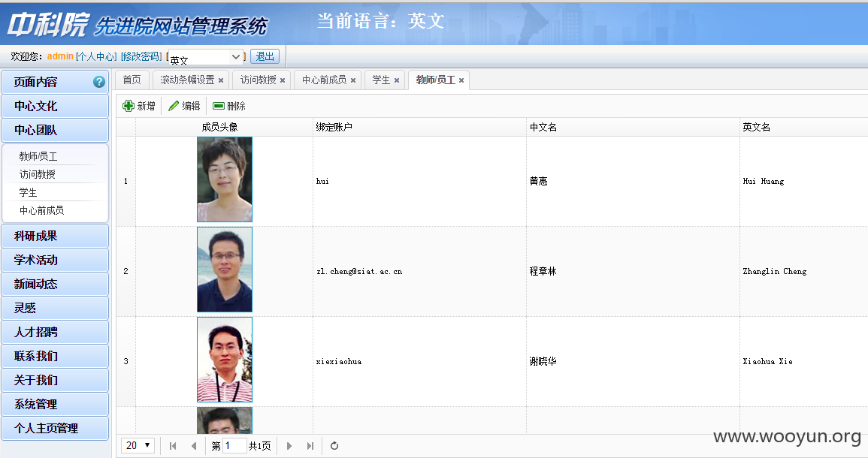Viewport: 868px width, 458px height.
Task: Close the 访问教授 tab
Action: tap(283, 80)
